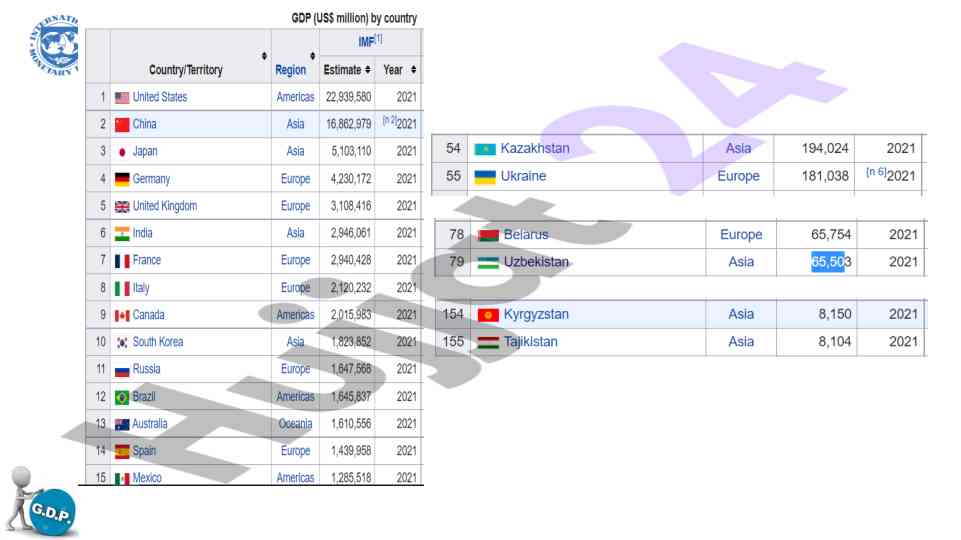
Task: Click the IMF logo emblem
Action: tap(54, 45)
